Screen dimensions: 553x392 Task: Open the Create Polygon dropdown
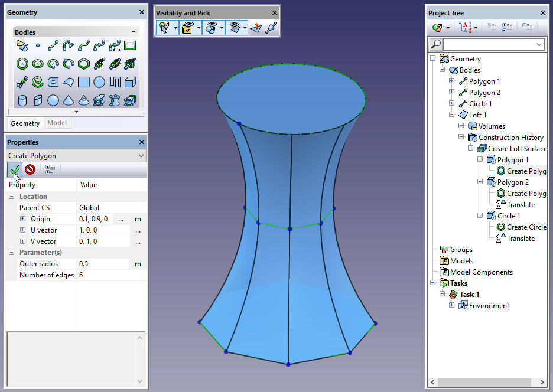141,156
